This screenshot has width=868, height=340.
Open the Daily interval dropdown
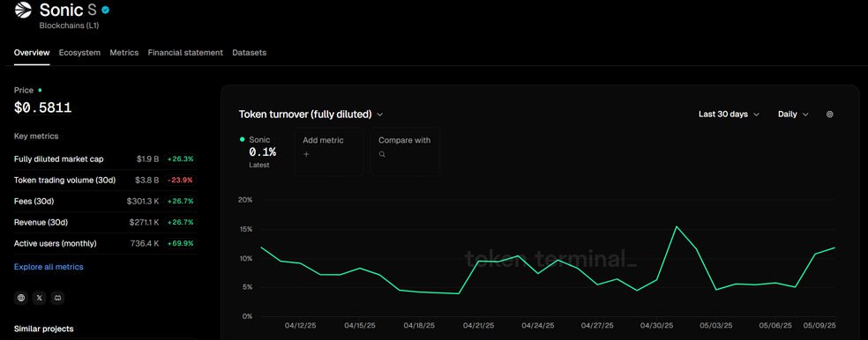tap(793, 115)
